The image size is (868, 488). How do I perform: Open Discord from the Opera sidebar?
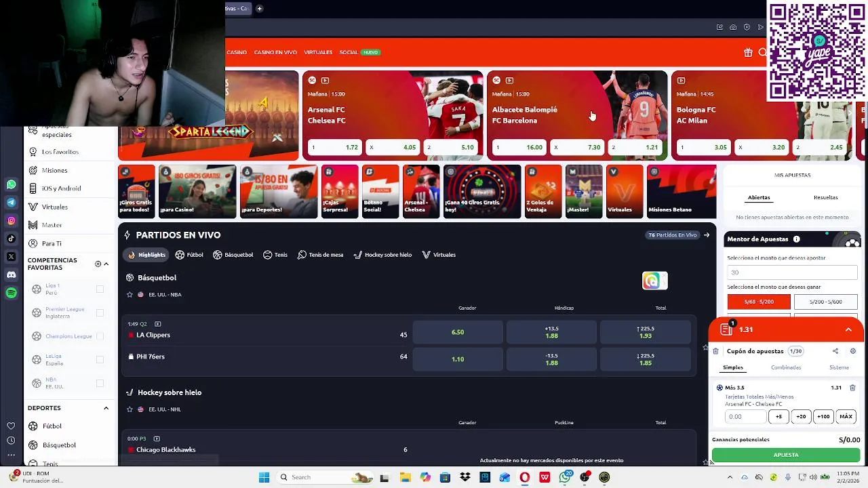point(11,274)
